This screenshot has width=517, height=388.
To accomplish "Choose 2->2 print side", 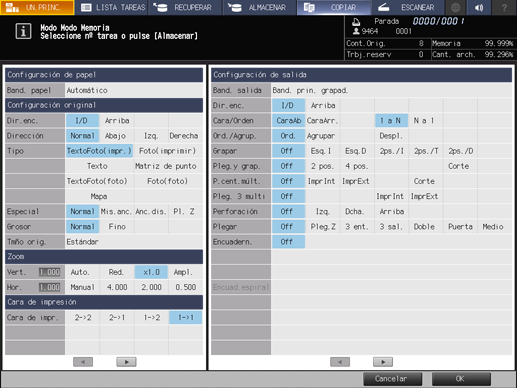I will click(x=83, y=318).
